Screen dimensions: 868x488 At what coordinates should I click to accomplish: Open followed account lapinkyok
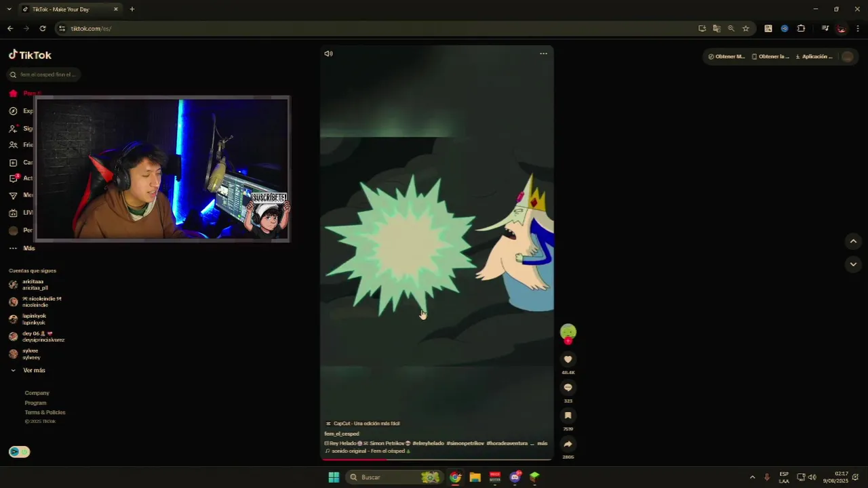(x=28, y=319)
